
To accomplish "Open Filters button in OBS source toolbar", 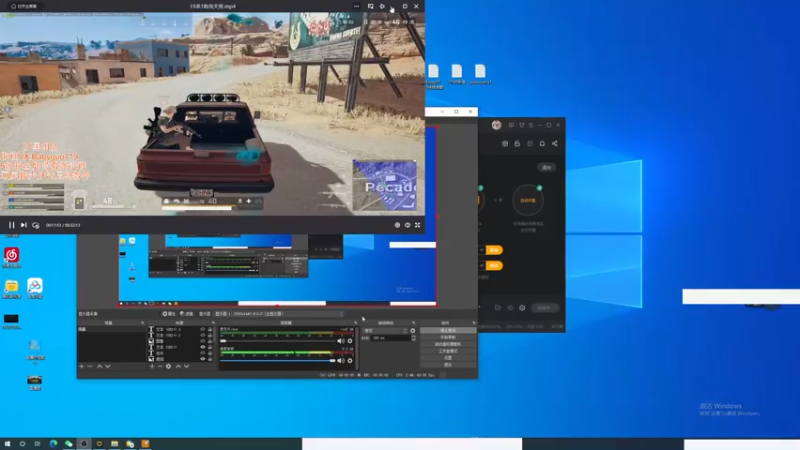I will 187,314.
